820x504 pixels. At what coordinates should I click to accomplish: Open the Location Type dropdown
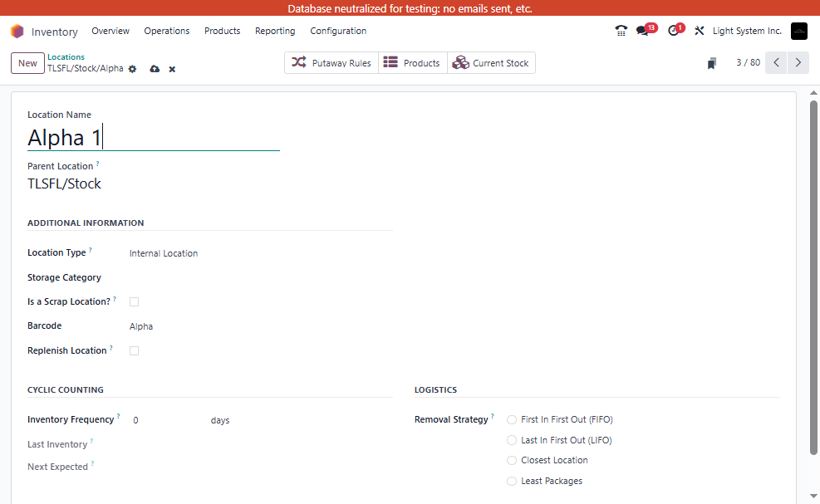point(261,253)
